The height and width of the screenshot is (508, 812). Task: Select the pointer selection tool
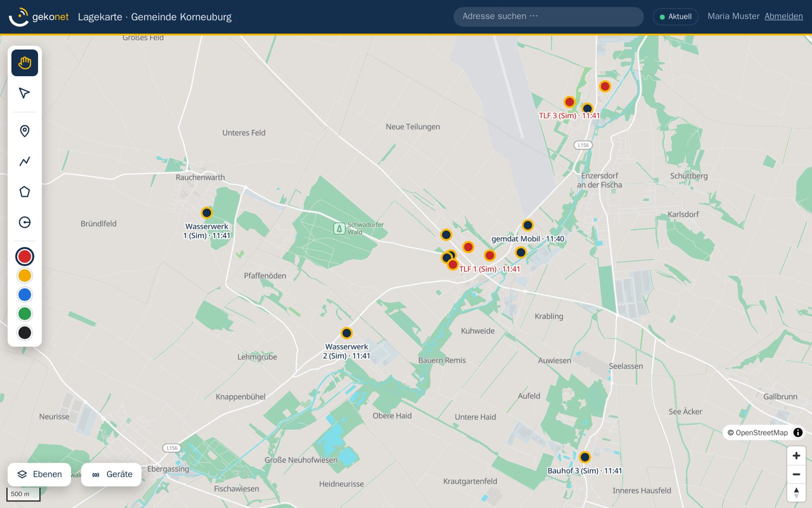(x=24, y=93)
